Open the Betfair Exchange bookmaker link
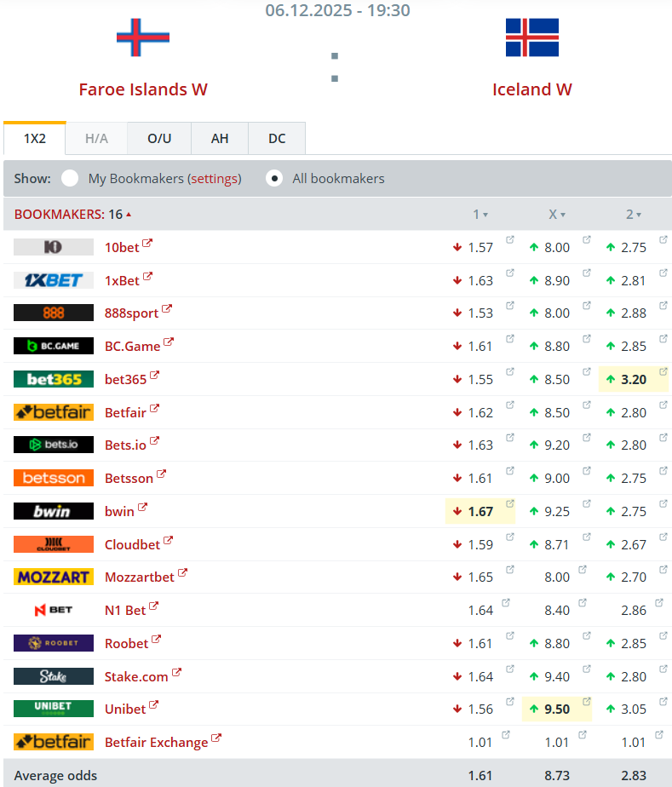Image resolution: width=672 pixels, height=787 pixels. point(156,742)
